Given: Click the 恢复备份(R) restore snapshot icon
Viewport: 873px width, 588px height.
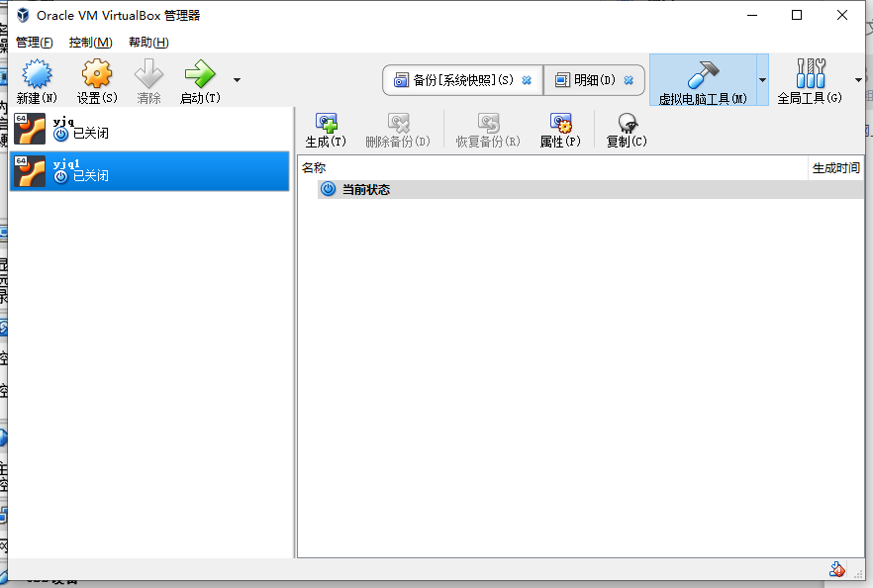Looking at the screenshot, I should click(x=488, y=123).
